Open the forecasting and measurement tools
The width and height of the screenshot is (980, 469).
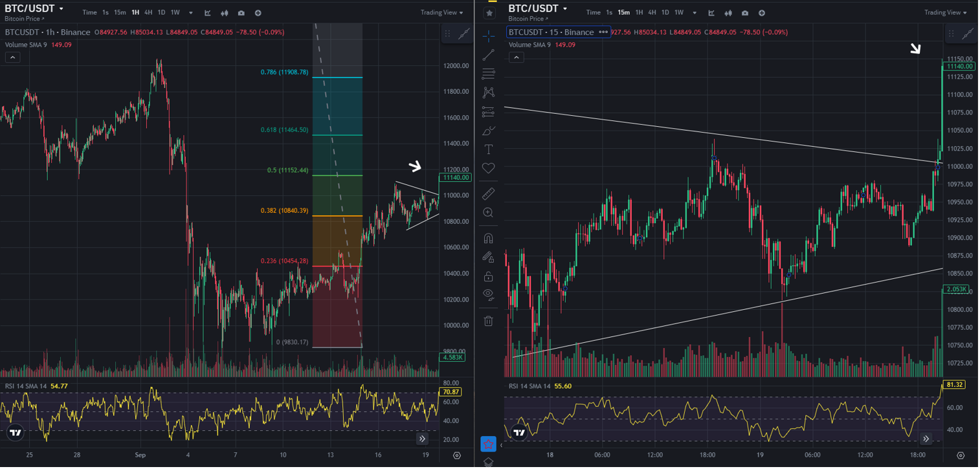pyautogui.click(x=489, y=111)
